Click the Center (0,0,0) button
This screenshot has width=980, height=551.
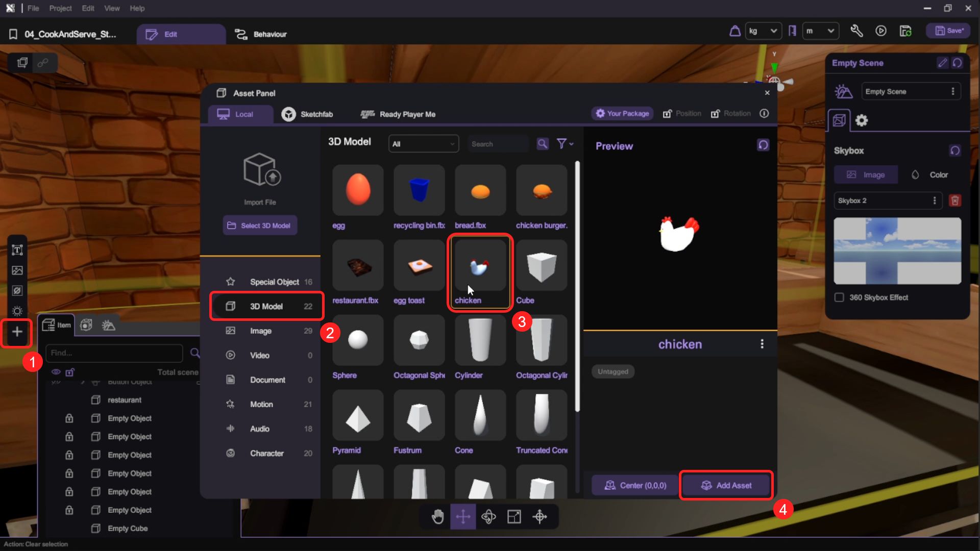point(635,486)
